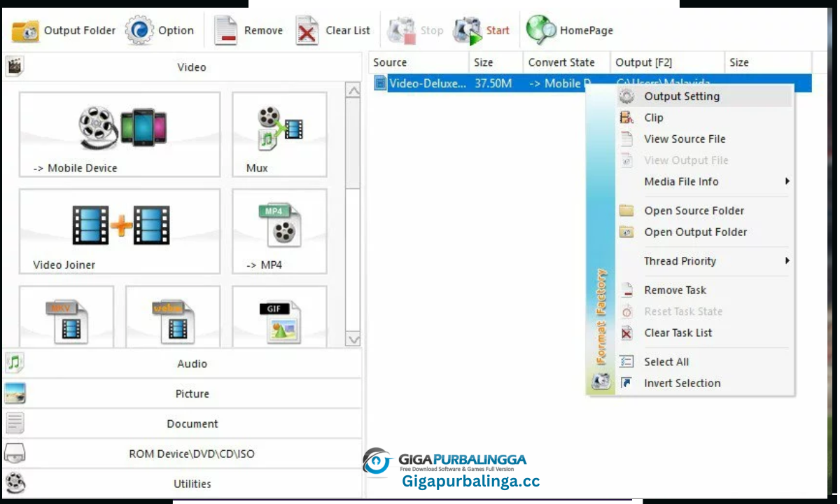The width and height of the screenshot is (840, 504).
Task: Click the Remove toolbar icon
Action: pyautogui.click(x=225, y=31)
